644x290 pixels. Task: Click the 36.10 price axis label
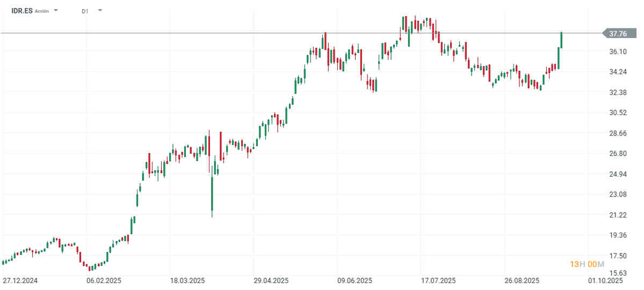click(x=618, y=52)
